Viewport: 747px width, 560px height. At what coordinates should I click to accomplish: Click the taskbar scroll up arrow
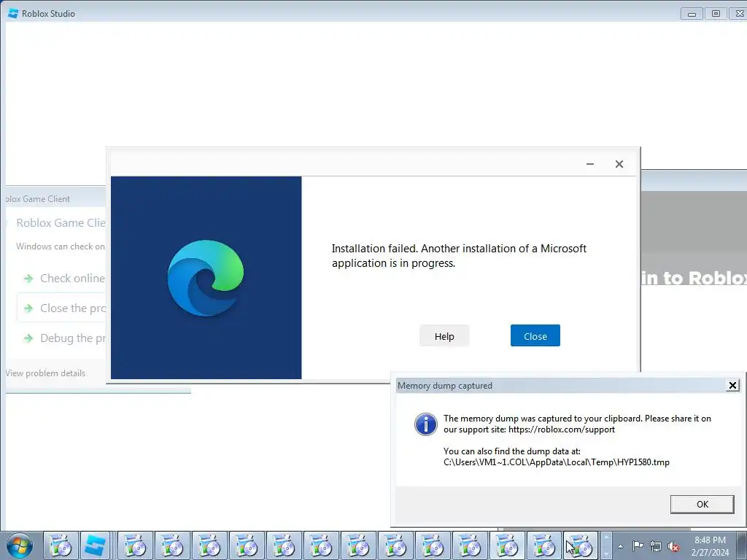tap(606, 537)
